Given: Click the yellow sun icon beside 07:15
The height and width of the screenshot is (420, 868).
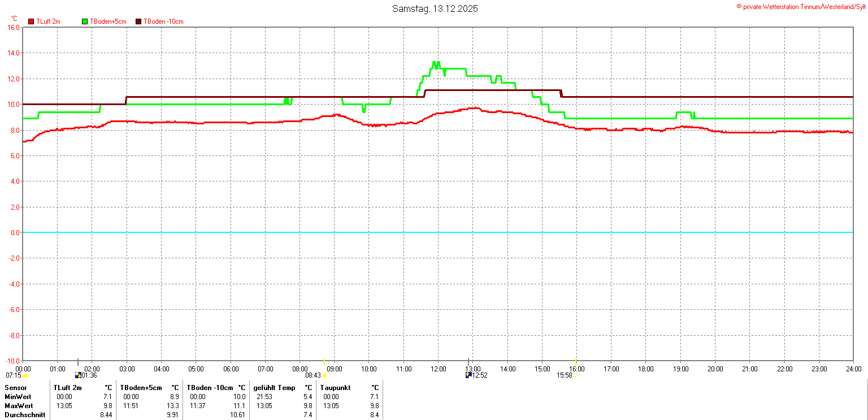Looking at the screenshot, I should tap(25, 376).
